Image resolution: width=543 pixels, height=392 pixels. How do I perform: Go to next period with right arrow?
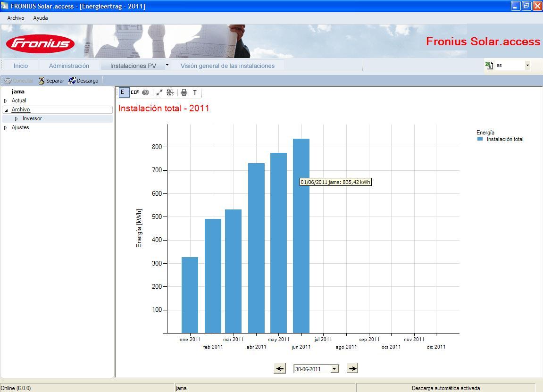(352, 368)
